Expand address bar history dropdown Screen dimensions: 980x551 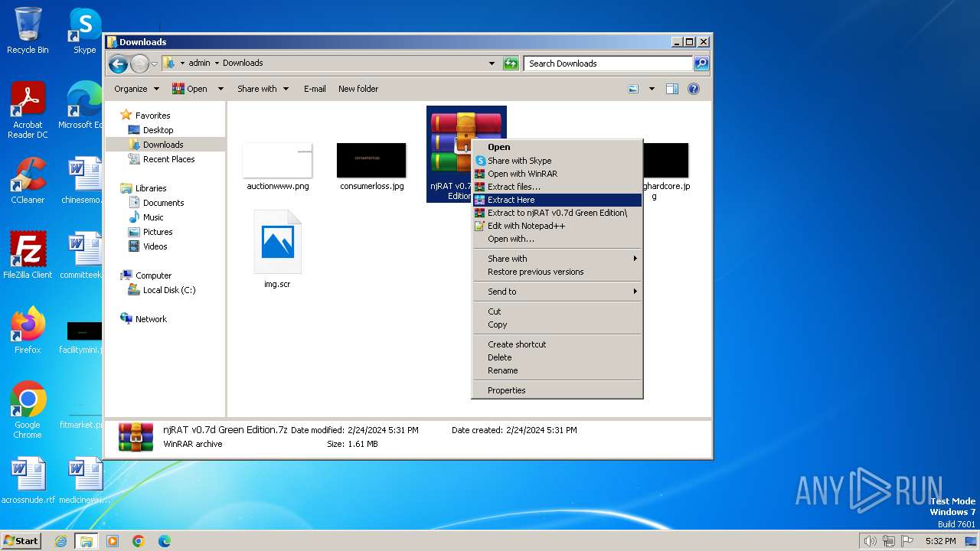[x=492, y=64]
